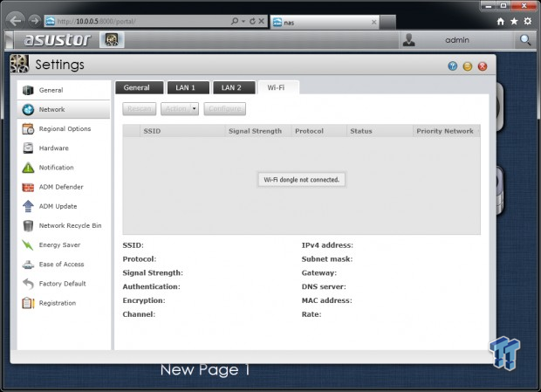The height and width of the screenshot is (392, 541).
Task: Close Settings window with red button
Action: 483,66
